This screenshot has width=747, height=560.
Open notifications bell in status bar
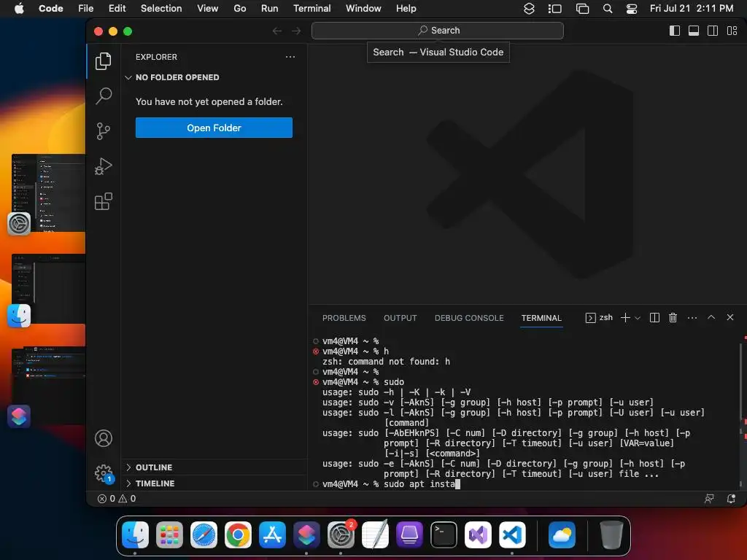pos(731,499)
